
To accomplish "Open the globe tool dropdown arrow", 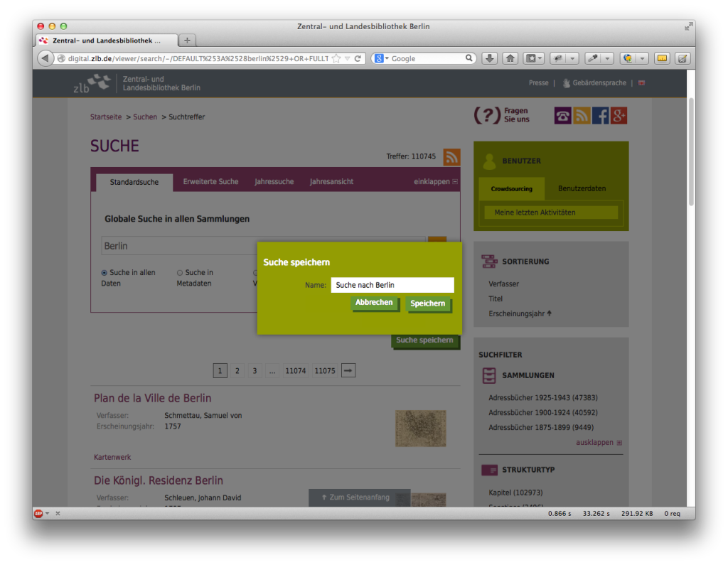I will [x=642, y=58].
